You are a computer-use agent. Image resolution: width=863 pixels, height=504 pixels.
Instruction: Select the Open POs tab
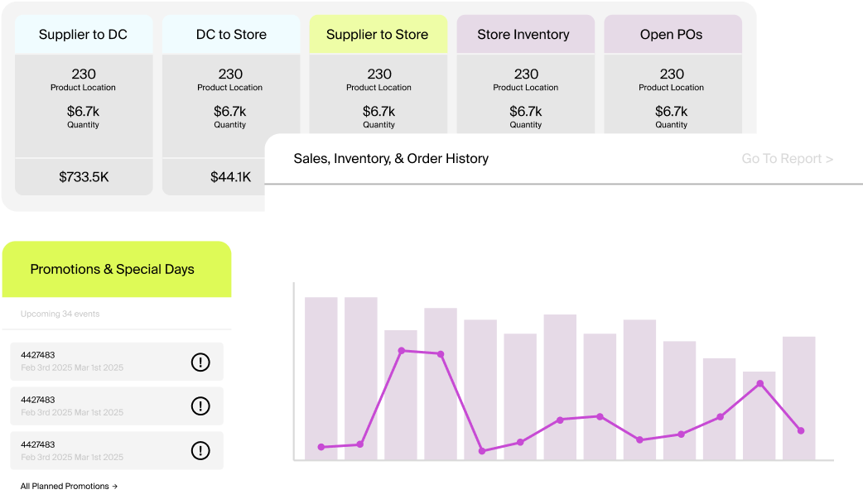(671, 35)
